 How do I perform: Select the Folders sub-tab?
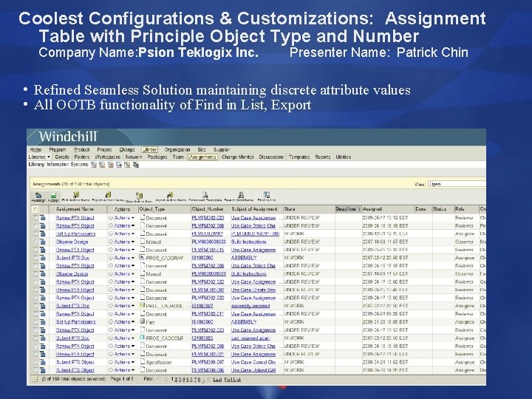[x=82, y=157]
